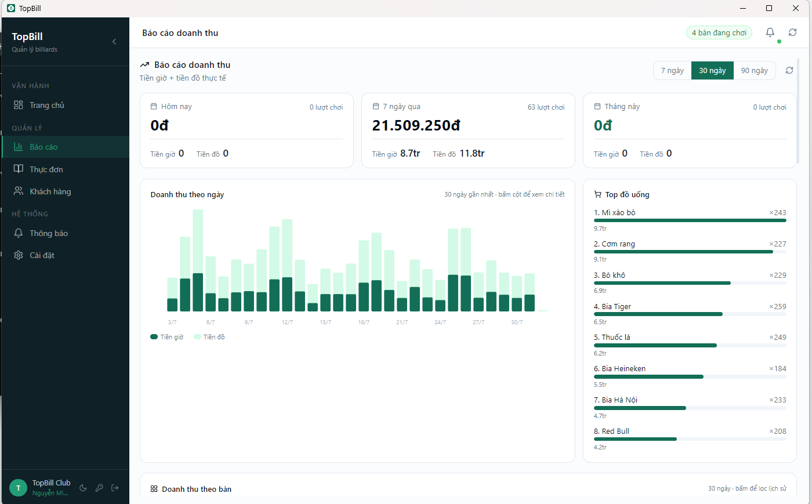Open Thực đơn from the sidebar
This screenshot has height=504, width=812.
coord(66,169)
